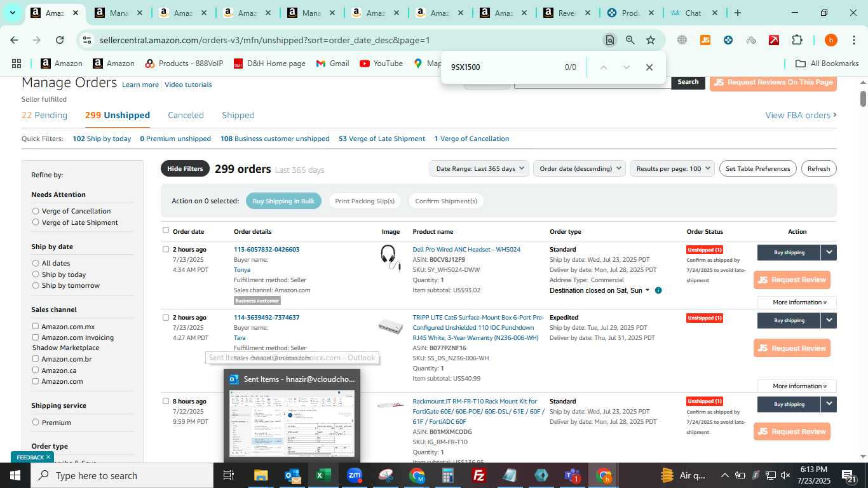Viewport: 868px width, 488px height.
Task: Open the YouTube bookmark
Action: click(381, 63)
